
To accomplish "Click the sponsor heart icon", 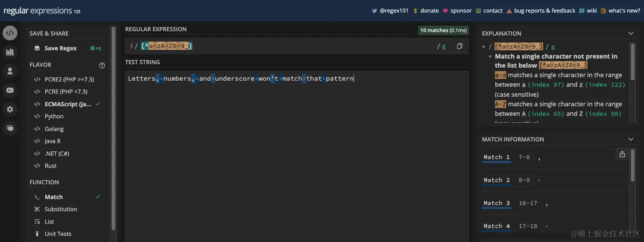I will pyautogui.click(x=445, y=11).
